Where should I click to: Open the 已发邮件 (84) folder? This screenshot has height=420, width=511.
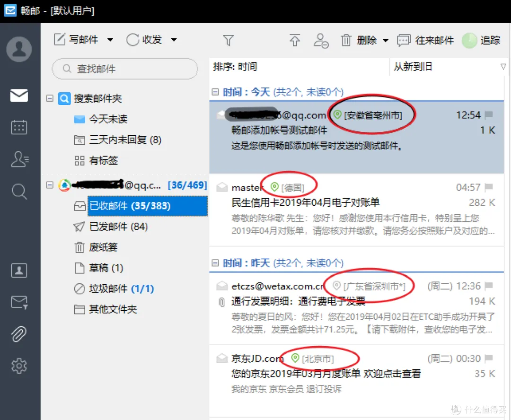[x=111, y=227]
